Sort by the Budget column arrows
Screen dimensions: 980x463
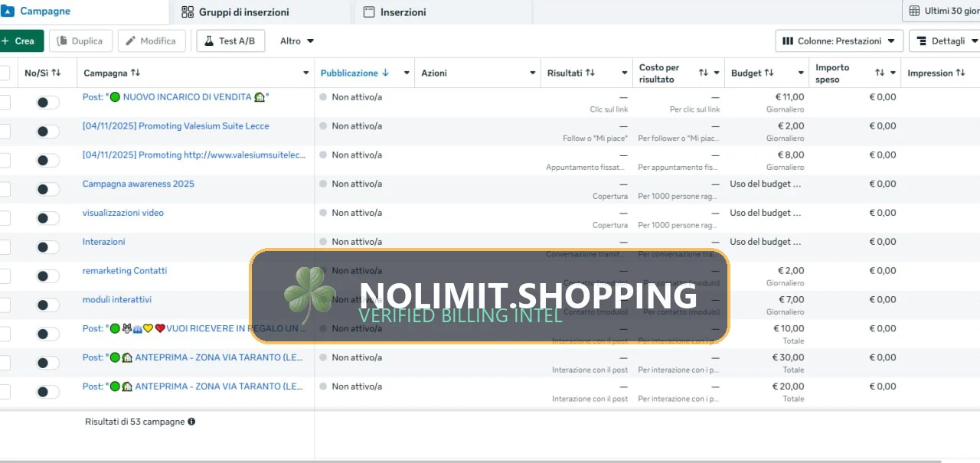coord(769,73)
